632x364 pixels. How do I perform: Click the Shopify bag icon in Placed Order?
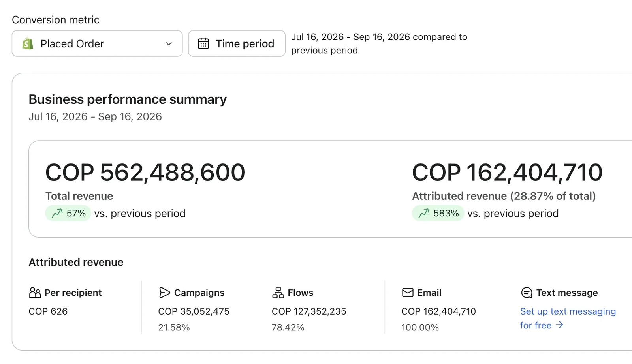pyautogui.click(x=28, y=43)
